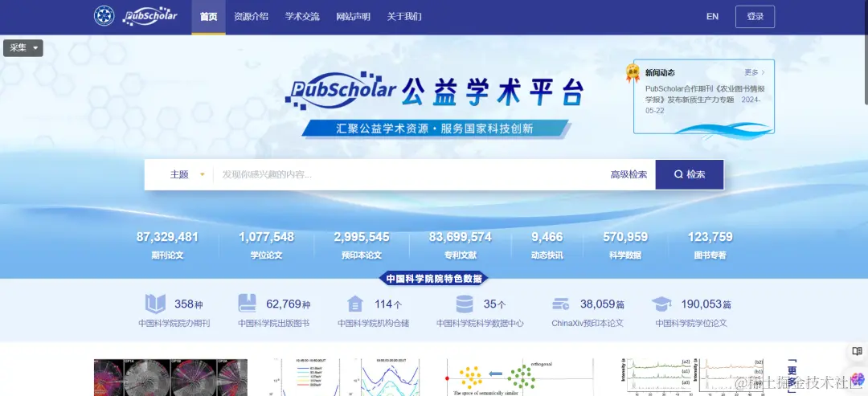Go to the 学术交流 page
The width and height of the screenshot is (868, 396).
click(302, 17)
